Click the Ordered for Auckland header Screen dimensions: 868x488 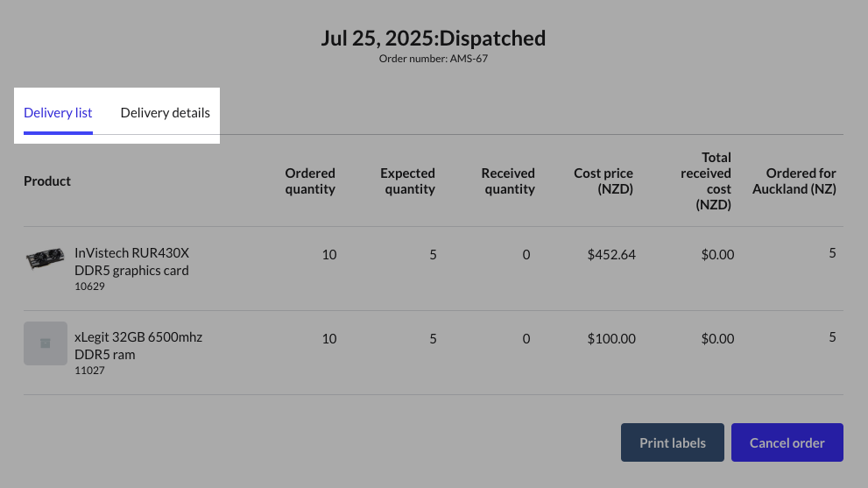click(794, 180)
